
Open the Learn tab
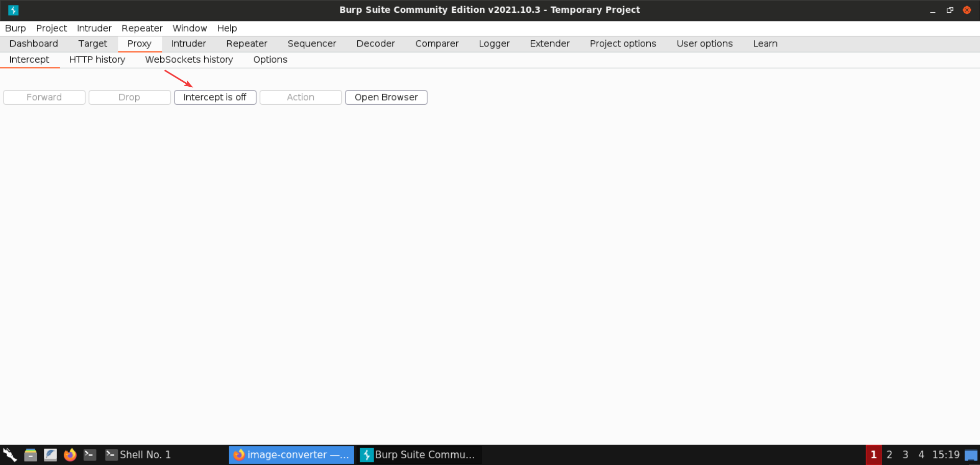[x=765, y=44]
